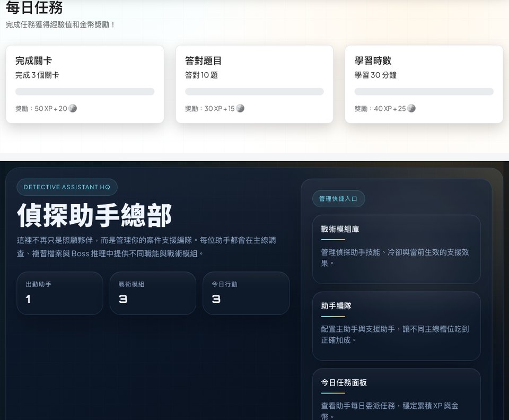The image size is (509, 420).
Task: Click the 完成 3 個關卡 progress bar
Action: tap(85, 92)
